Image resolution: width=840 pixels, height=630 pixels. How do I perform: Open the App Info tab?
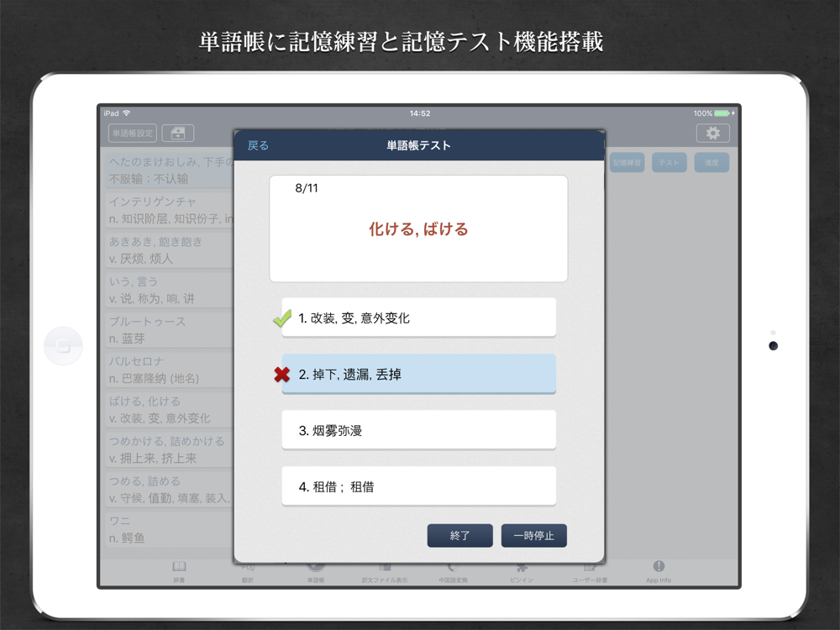[x=659, y=571]
